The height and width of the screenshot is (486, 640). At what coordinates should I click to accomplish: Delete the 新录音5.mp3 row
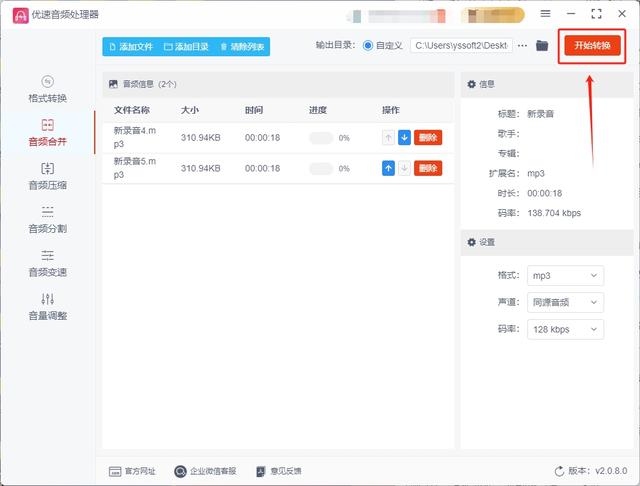point(428,168)
